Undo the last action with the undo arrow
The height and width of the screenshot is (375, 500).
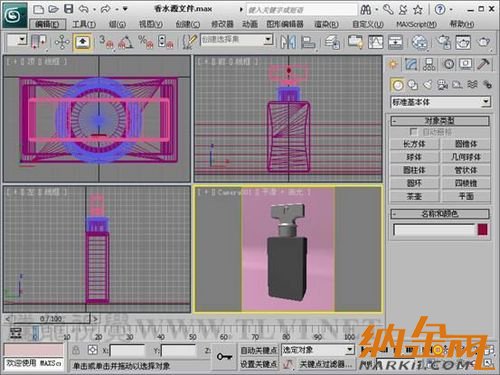coord(84,9)
